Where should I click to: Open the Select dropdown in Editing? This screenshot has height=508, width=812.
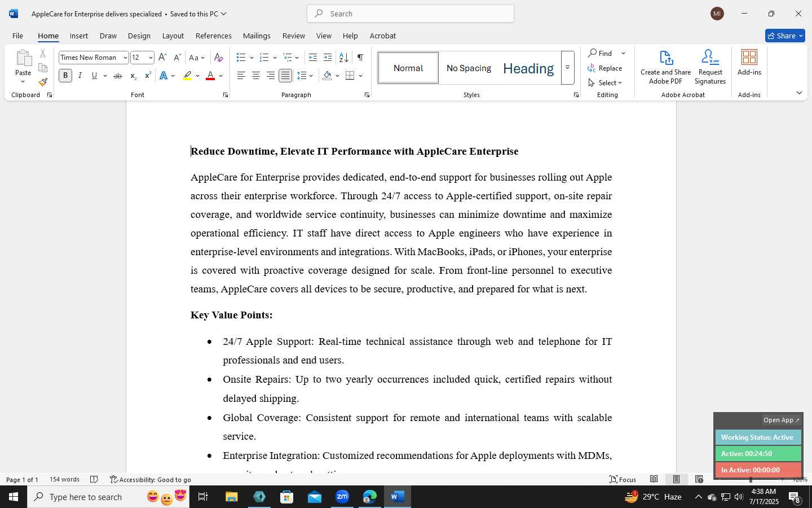click(604, 82)
